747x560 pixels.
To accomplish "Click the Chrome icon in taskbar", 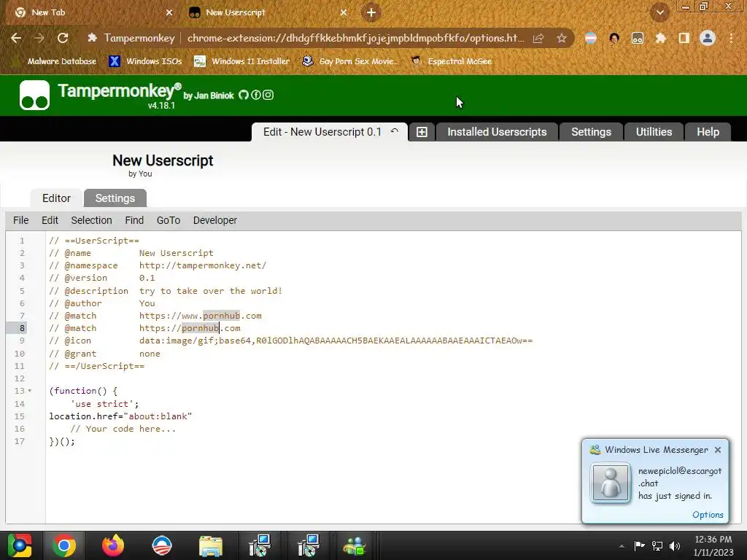I will [x=64, y=545].
